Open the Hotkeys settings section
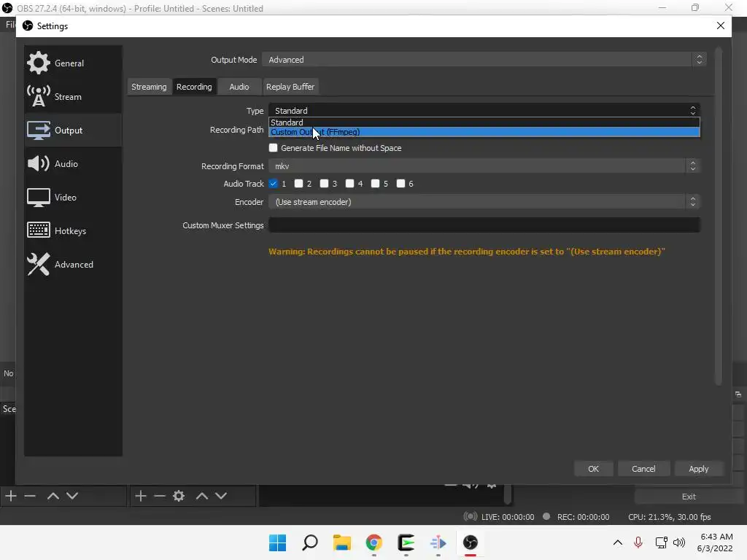The image size is (747, 560). point(73,230)
